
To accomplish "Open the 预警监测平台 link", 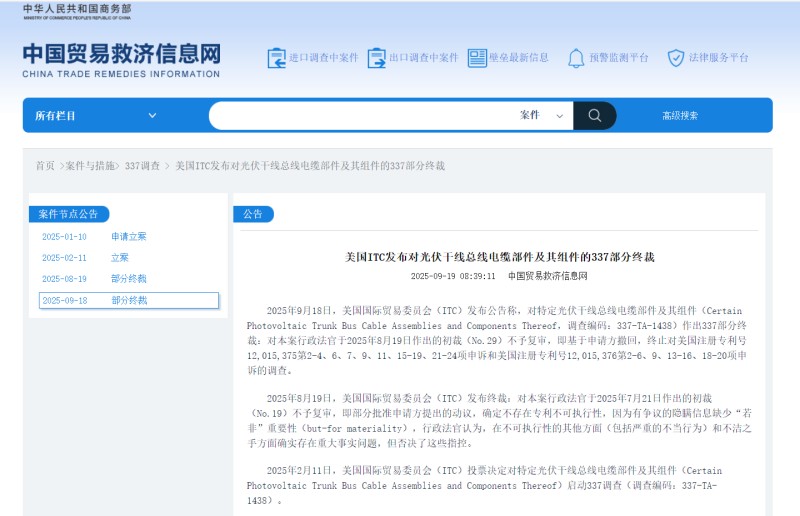I will pyautogui.click(x=619, y=58).
